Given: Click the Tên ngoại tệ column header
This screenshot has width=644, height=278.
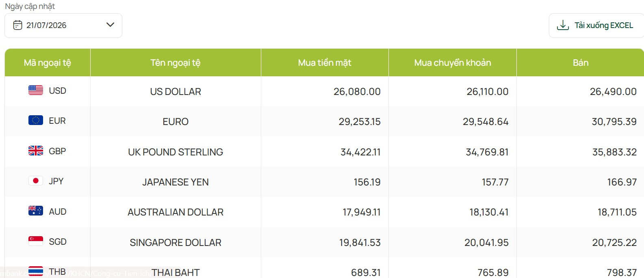Looking at the screenshot, I should pyautogui.click(x=176, y=62).
